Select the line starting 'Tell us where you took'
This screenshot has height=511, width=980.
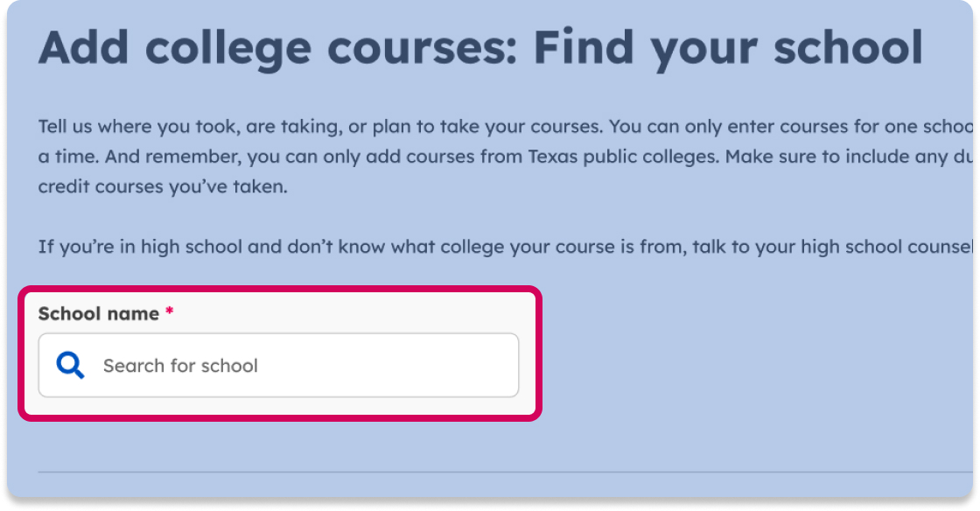[505, 127]
